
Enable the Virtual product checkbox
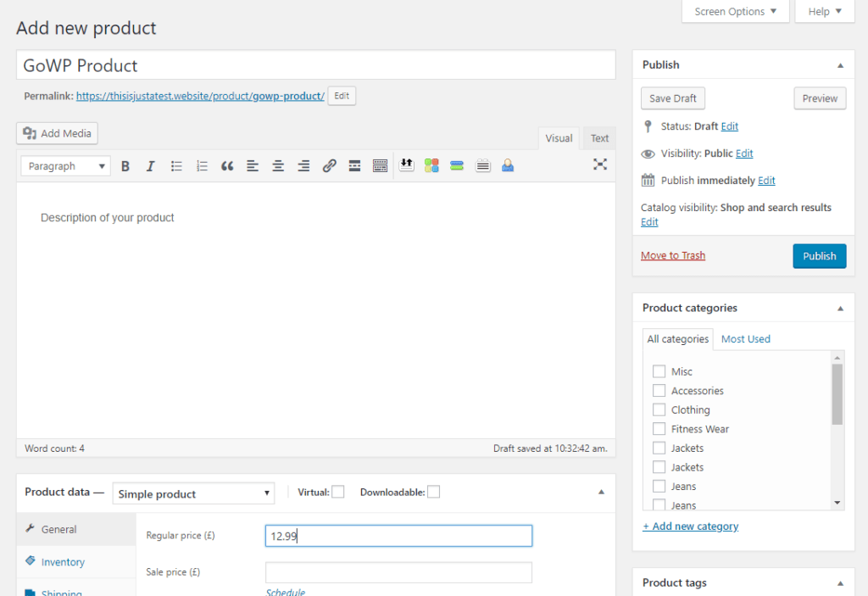tap(337, 492)
